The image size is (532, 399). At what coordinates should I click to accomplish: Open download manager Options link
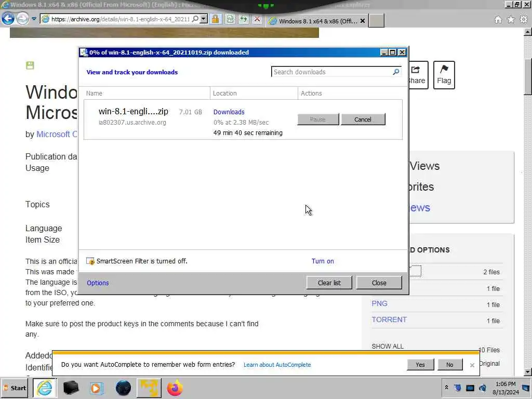pyautogui.click(x=98, y=283)
